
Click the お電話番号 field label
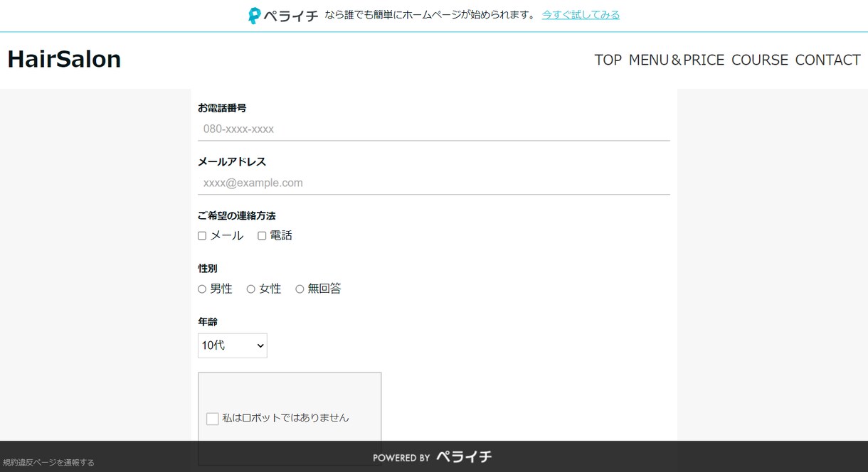point(222,108)
